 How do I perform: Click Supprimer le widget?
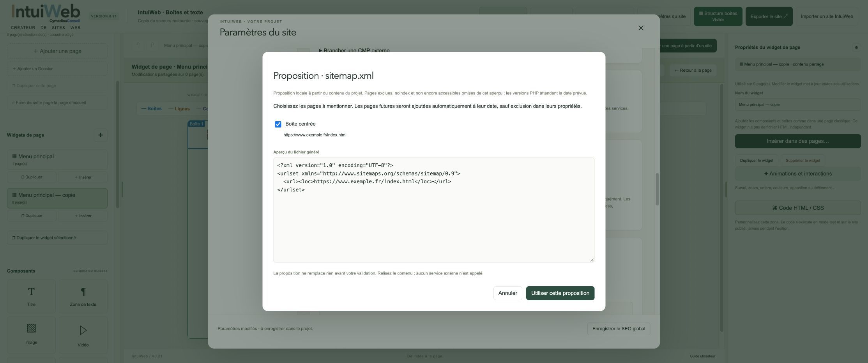[x=803, y=161]
